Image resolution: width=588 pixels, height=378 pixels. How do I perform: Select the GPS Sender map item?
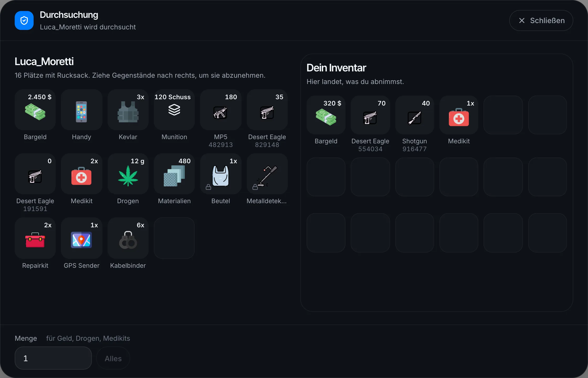pos(81,238)
